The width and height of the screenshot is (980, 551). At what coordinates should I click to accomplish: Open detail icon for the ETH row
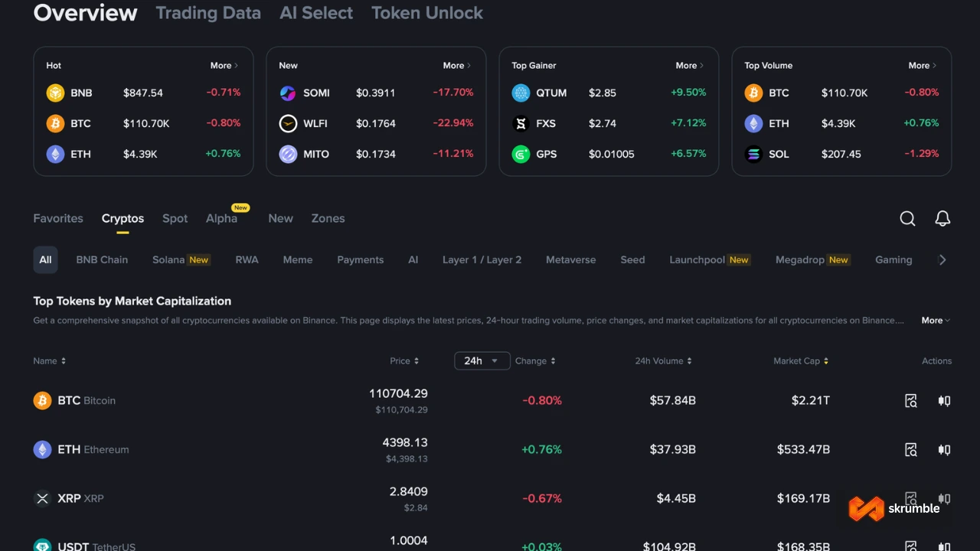point(910,449)
